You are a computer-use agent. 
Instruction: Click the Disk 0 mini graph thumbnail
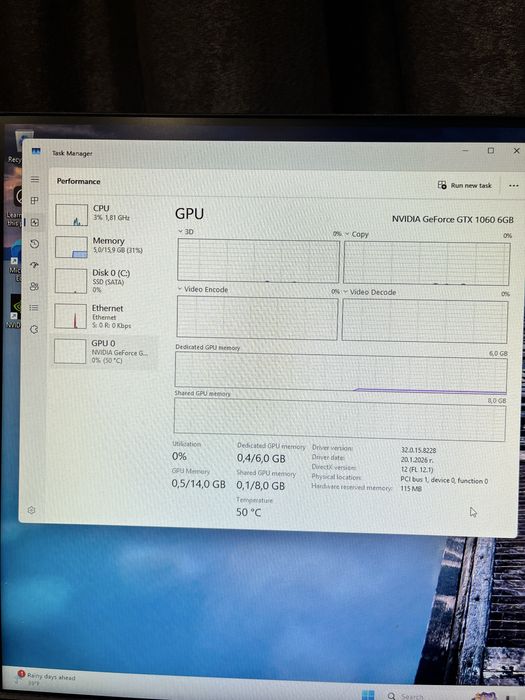point(71,281)
